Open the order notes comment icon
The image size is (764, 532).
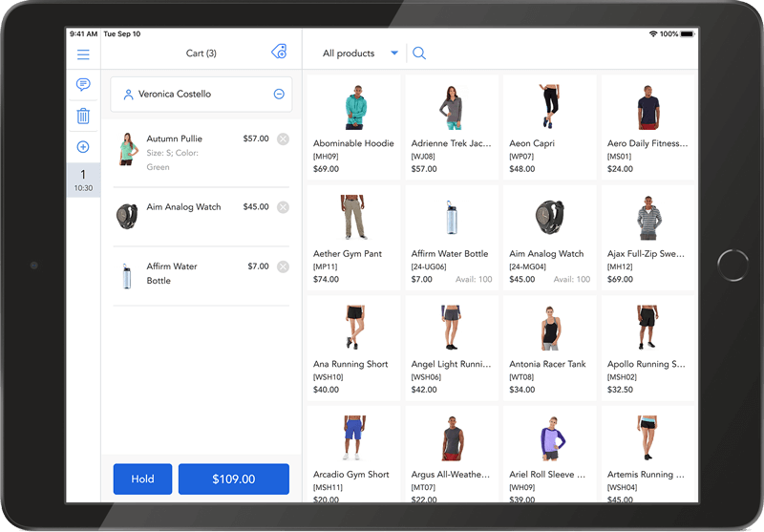click(83, 85)
